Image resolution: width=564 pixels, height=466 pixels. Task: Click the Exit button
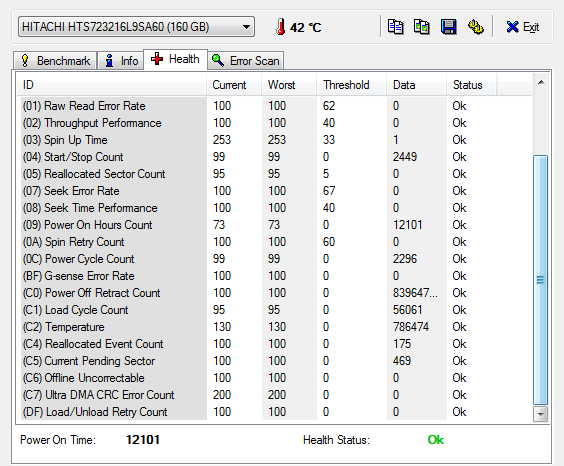523,27
